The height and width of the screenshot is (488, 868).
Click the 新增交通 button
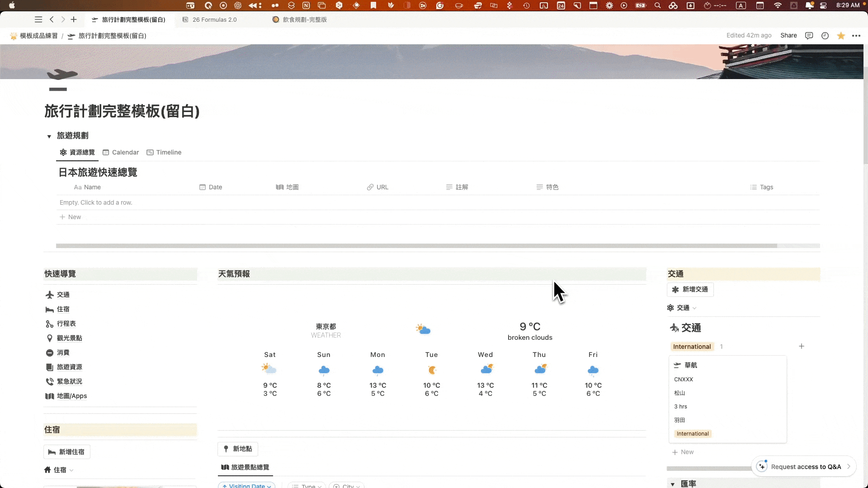(x=690, y=290)
